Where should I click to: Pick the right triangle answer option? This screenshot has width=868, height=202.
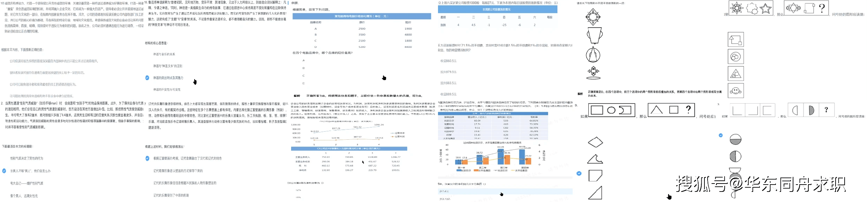pyautogui.click(x=595, y=193)
